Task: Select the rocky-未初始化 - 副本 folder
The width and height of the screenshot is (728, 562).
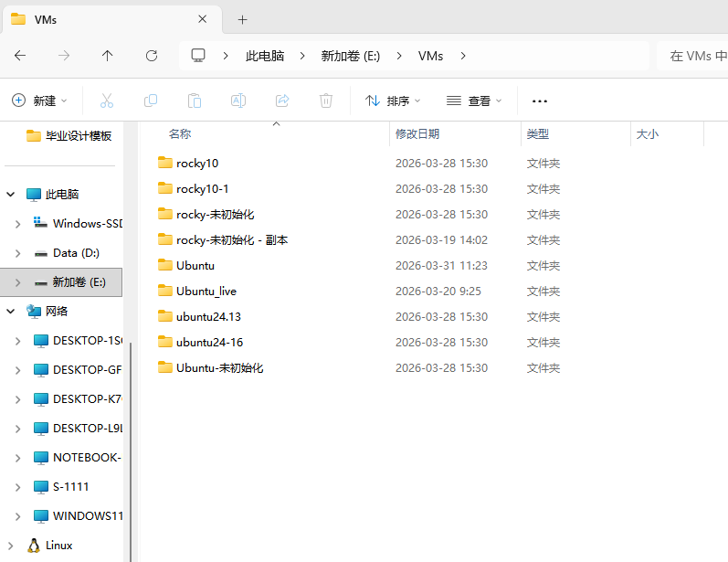Action: (232, 239)
